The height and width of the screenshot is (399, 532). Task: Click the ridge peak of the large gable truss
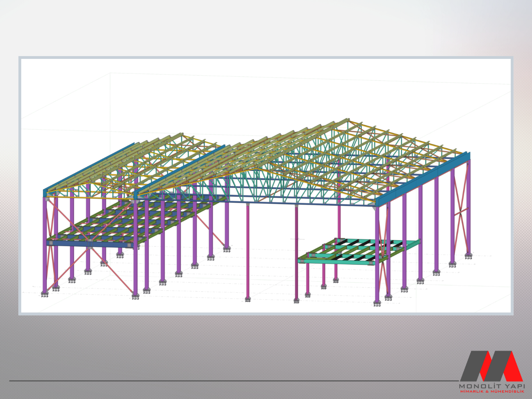click(x=256, y=169)
